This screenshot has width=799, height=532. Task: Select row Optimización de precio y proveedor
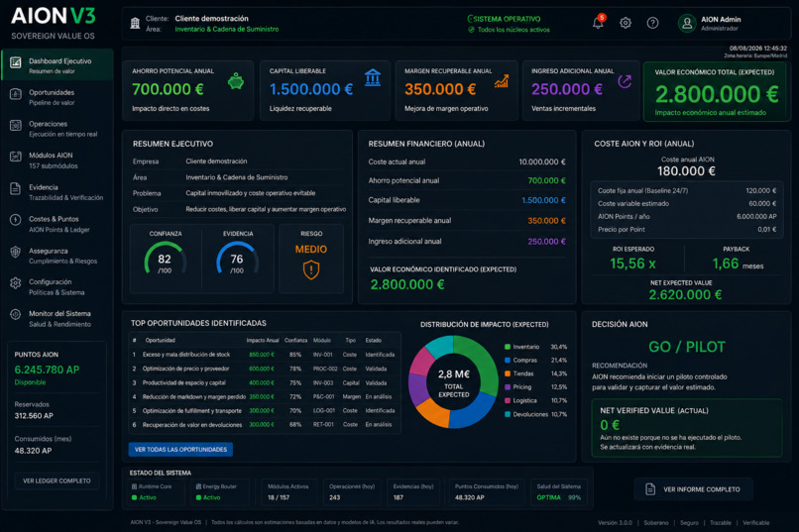pos(264,369)
